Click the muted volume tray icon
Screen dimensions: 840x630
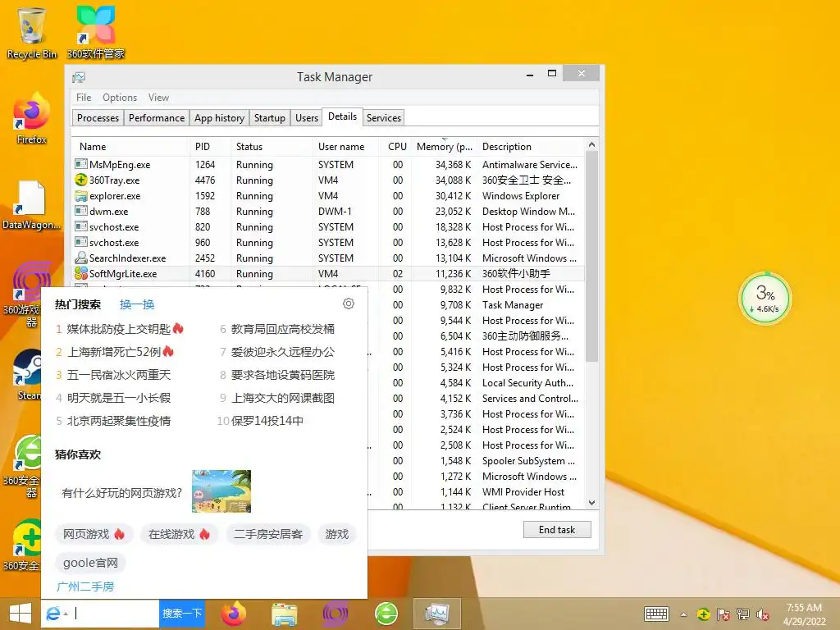click(763, 614)
